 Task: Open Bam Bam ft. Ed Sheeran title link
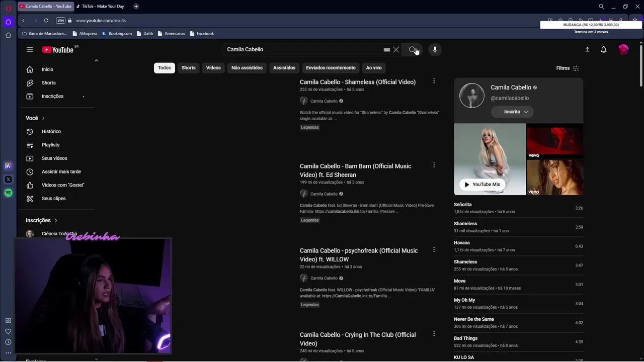coord(355,170)
